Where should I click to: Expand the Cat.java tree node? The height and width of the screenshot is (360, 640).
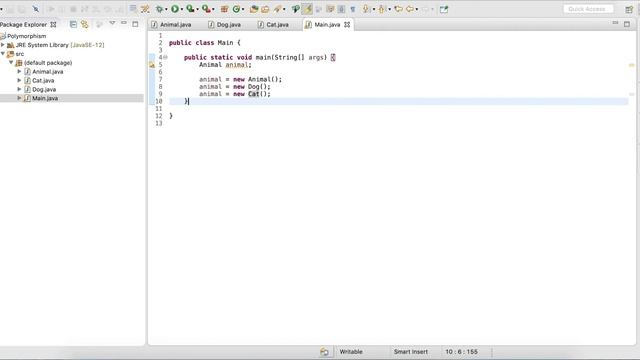tap(19, 80)
